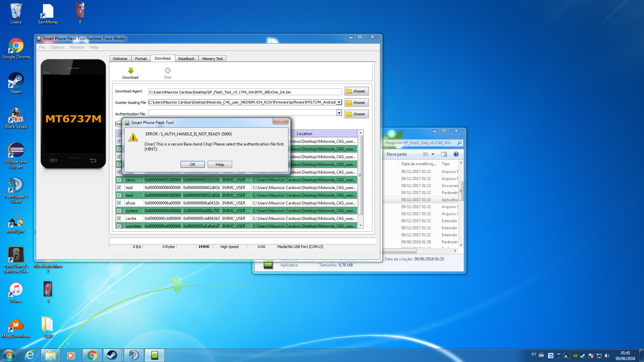Open the File menu
The image size is (644, 362).
pos(42,47)
